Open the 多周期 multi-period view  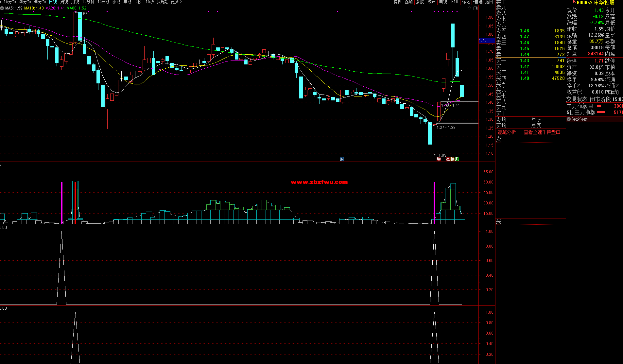(163, 2)
